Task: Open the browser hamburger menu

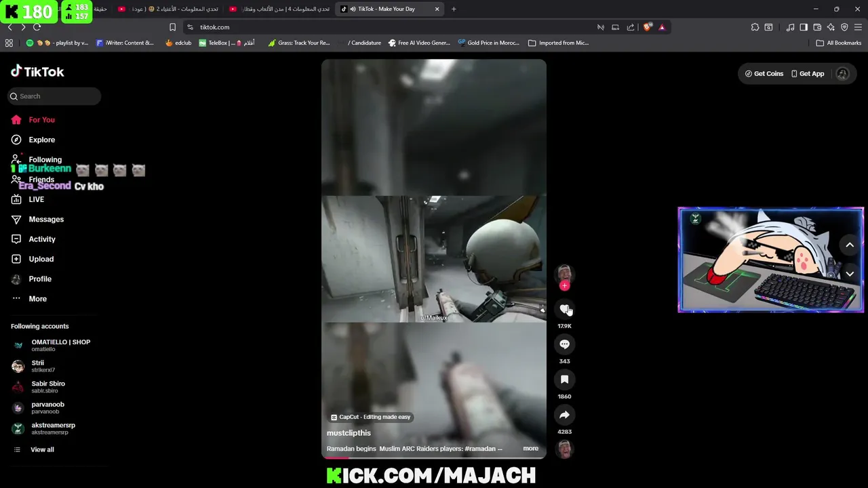Action: 859,27
